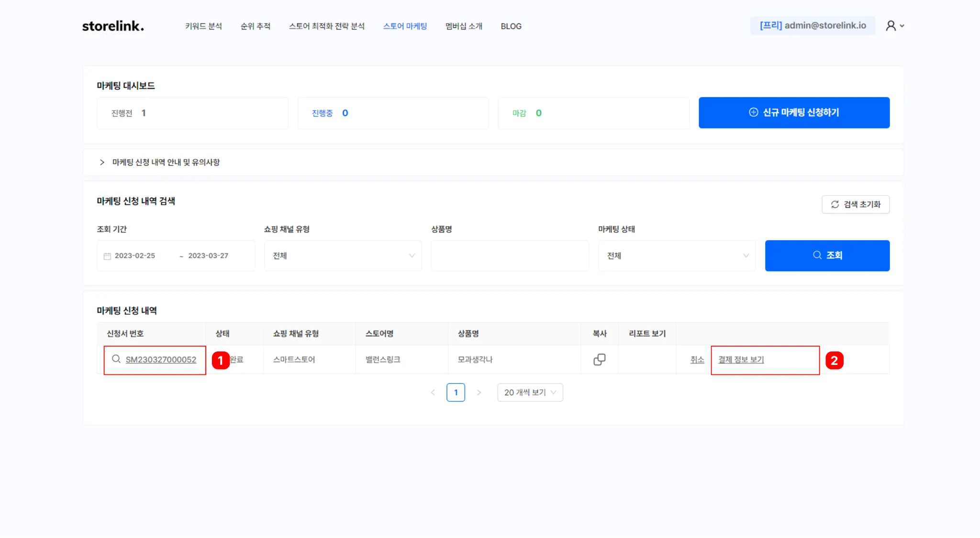Image resolution: width=980 pixels, height=538 pixels.
Task: Reset search with the 검색 초기화 button
Action: 855,204
